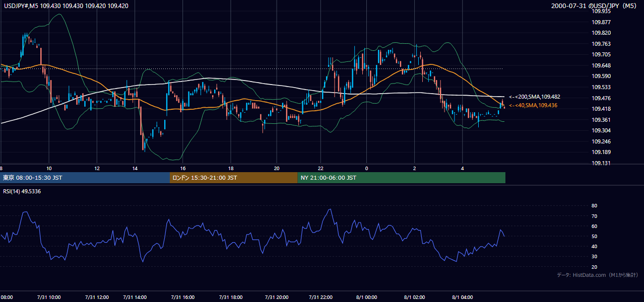Select the 8/1 04:00 bottom time label

point(462,297)
